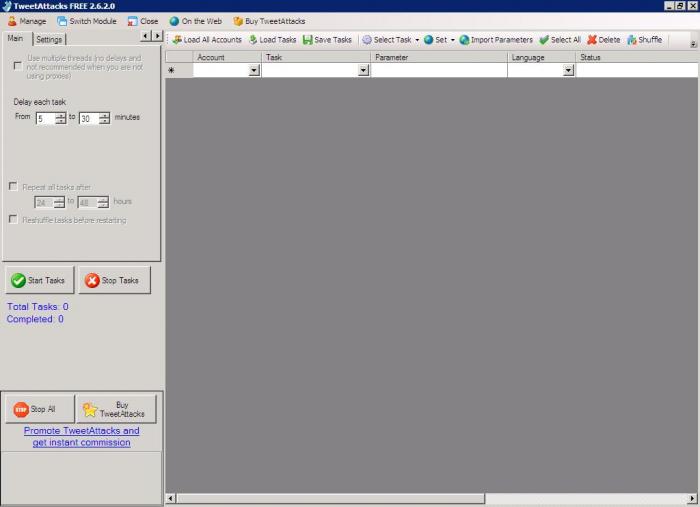Toggle Reshuffle tasks before restarting checkbox
This screenshot has height=507, width=700.
tap(13, 219)
